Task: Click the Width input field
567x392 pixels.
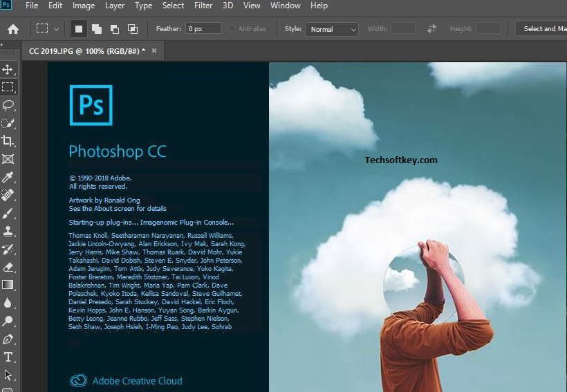Action: [403, 28]
